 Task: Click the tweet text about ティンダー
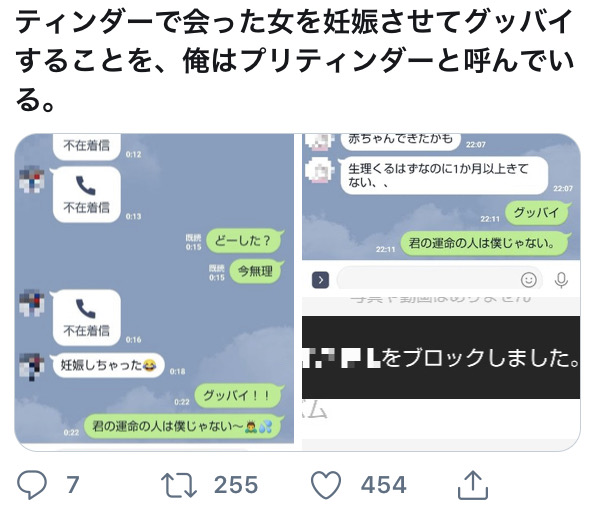pos(294,60)
